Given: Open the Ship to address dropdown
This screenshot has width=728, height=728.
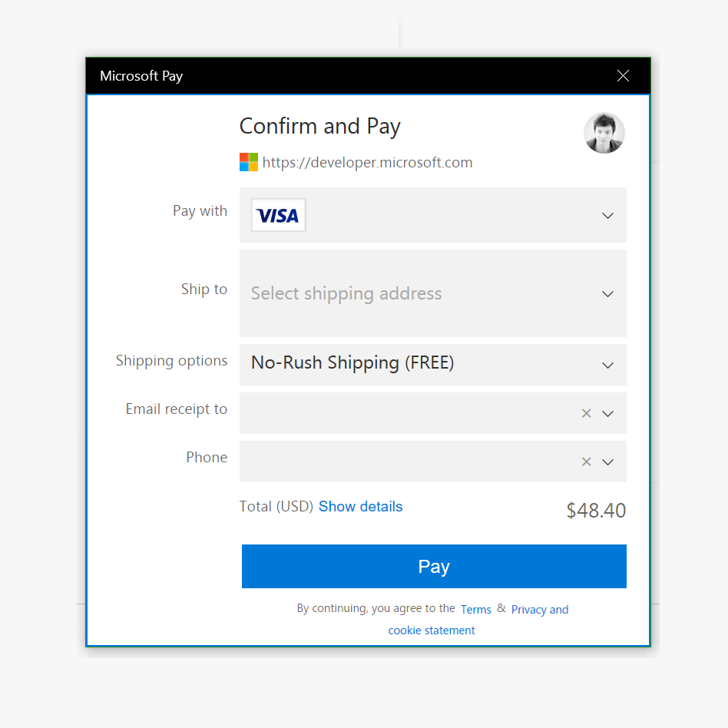Looking at the screenshot, I should click(607, 294).
